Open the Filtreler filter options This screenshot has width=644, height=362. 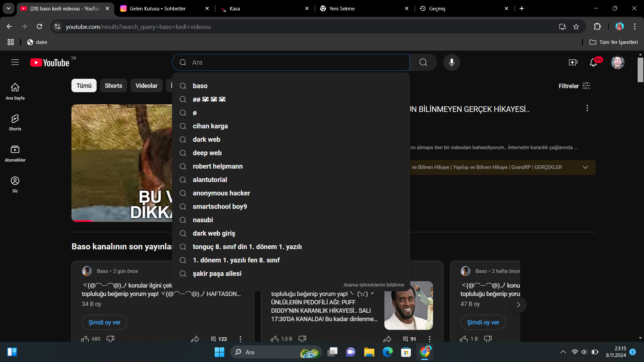[x=574, y=86]
